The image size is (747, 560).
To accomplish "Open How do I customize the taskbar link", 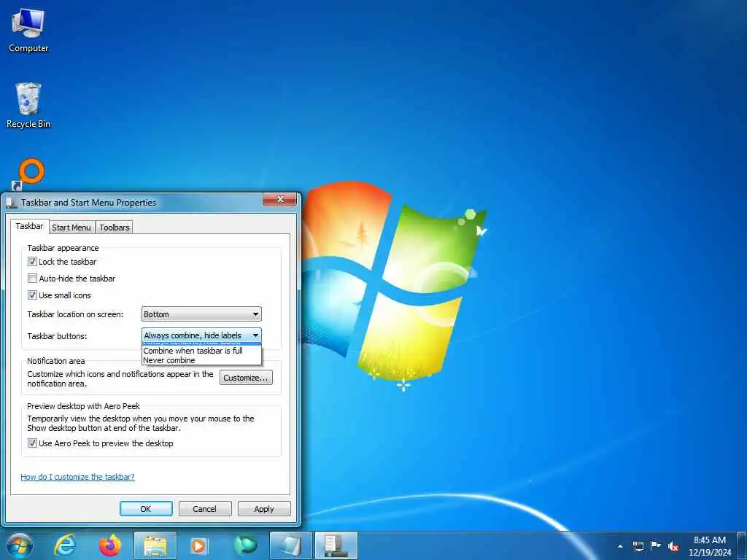I will click(77, 477).
